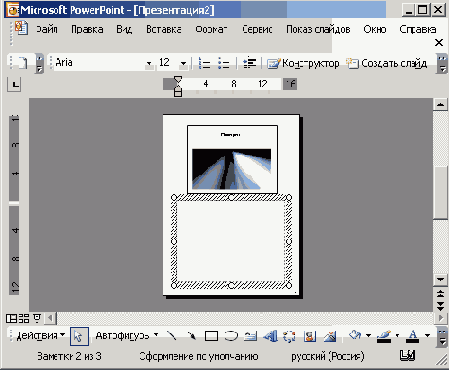Screen dimensions: 449x370
Task: Click status bar language русский (Россия)
Action: 328,356
